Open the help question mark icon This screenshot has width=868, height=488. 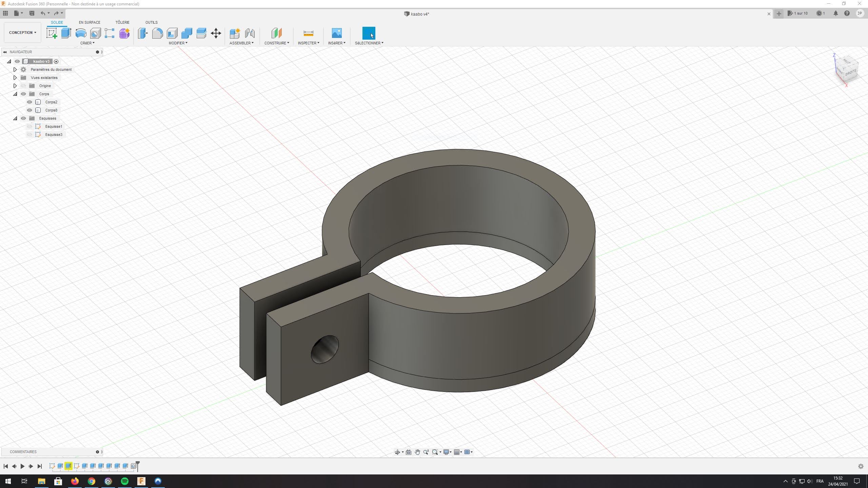coord(847,14)
